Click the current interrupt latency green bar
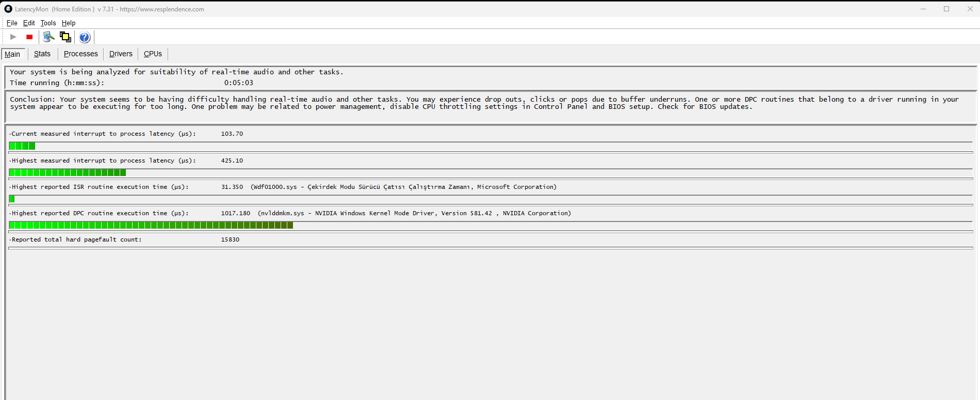The width and height of the screenshot is (980, 400). click(x=22, y=146)
